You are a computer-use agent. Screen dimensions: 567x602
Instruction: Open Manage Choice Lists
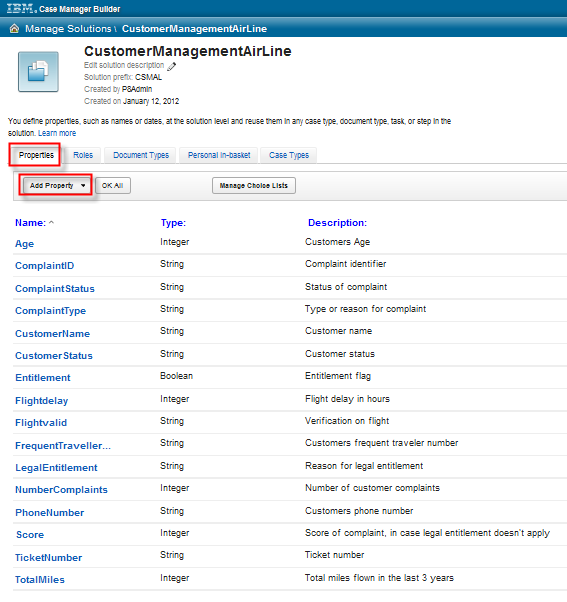point(254,185)
